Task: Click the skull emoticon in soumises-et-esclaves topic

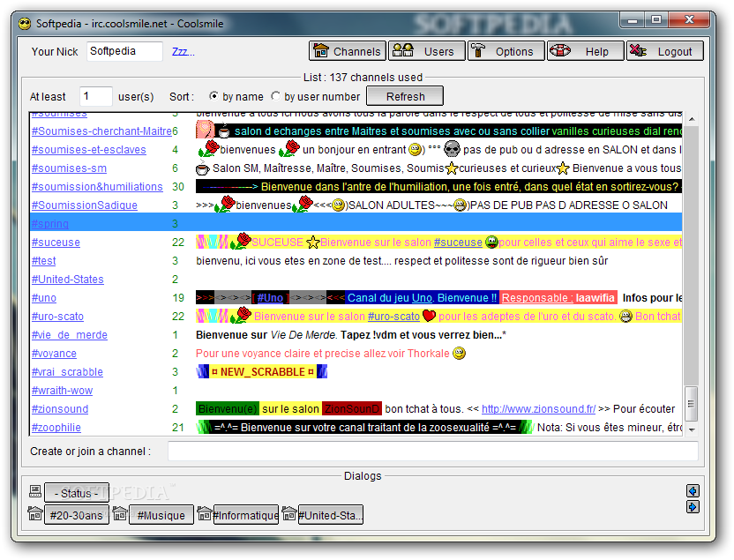Action: [x=452, y=149]
